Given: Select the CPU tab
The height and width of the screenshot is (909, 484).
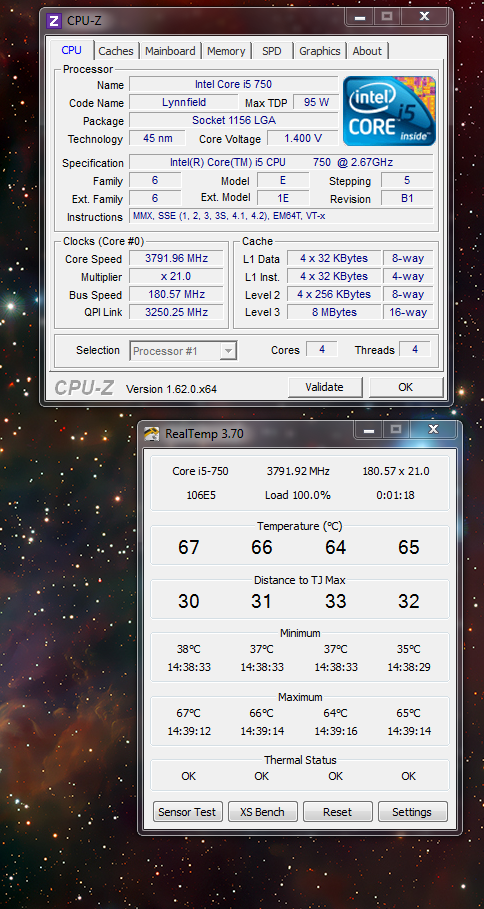Looking at the screenshot, I should coord(71,50).
